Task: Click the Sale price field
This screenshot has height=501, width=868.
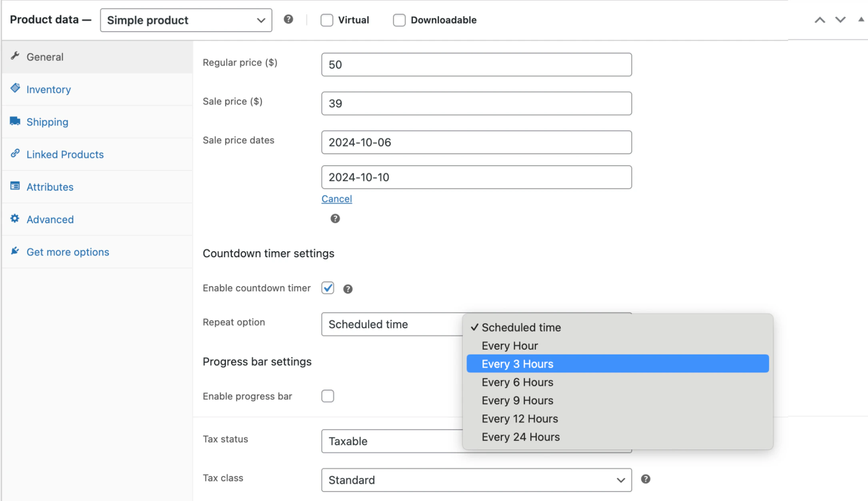Action: (x=476, y=103)
